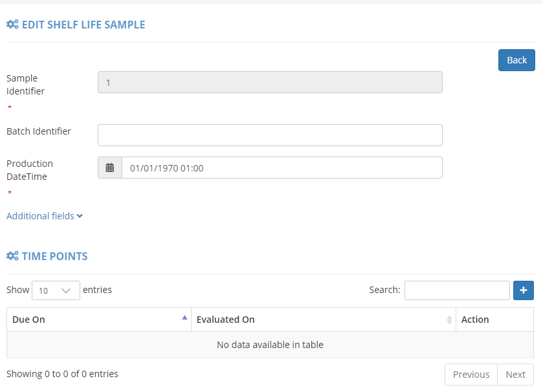543x392 pixels.
Task: Open the Show entries count dropdown
Action: [x=56, y=290]
